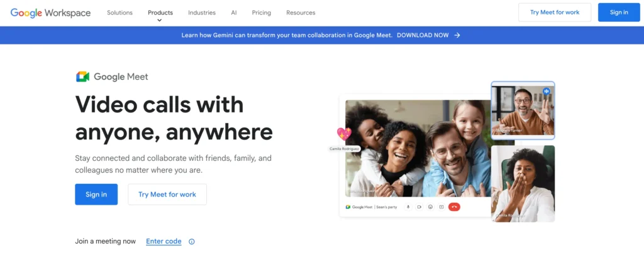Go to the AI menu item
This screenshot has height=265, width=644.
(x=234, y=13)
